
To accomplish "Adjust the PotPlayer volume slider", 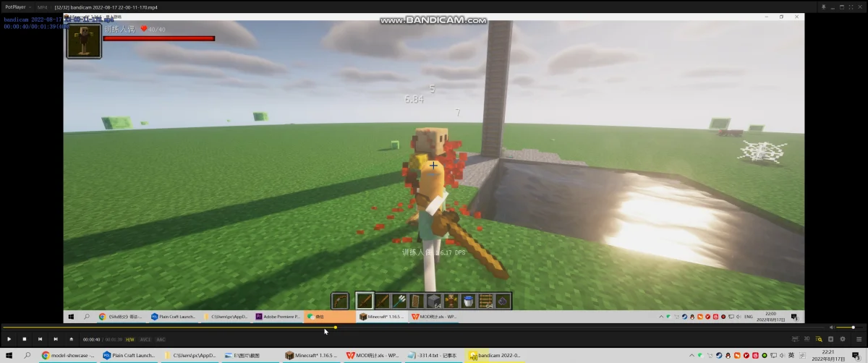I will click(x=850, y=328).
